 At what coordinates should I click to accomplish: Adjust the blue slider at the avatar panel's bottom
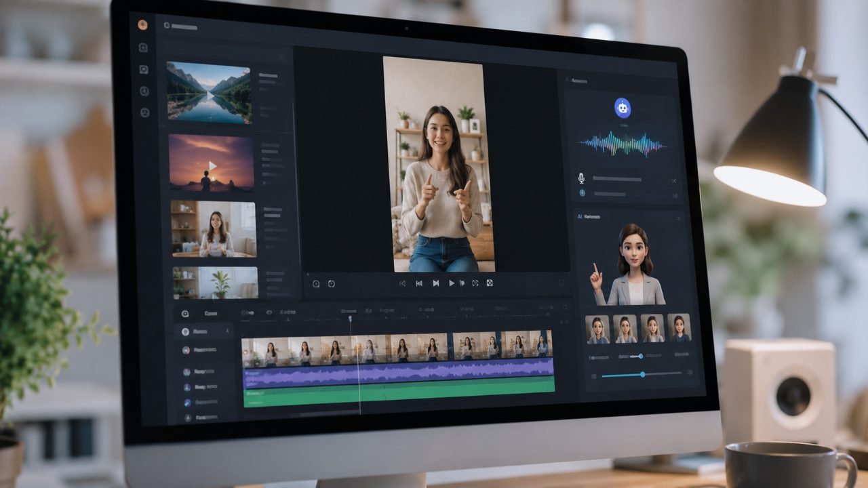(x=641, y=373)
